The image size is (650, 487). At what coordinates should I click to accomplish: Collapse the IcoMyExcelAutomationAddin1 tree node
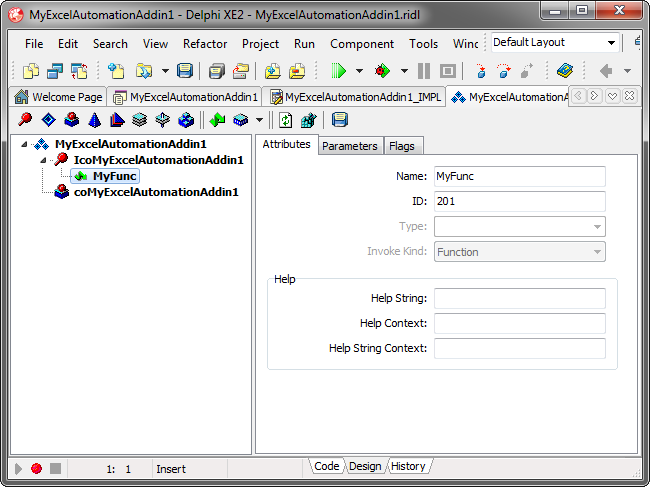pos(43,160)
